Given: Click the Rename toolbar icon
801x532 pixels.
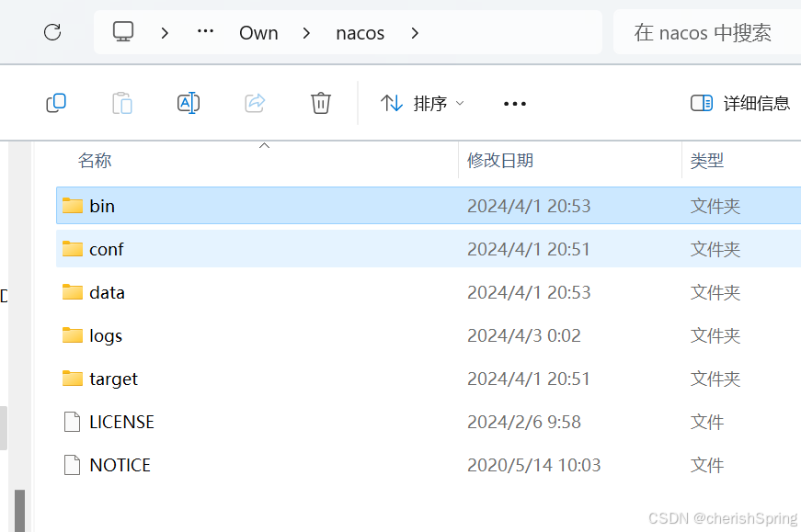Looking at the screenshot, I should point(189,103).
